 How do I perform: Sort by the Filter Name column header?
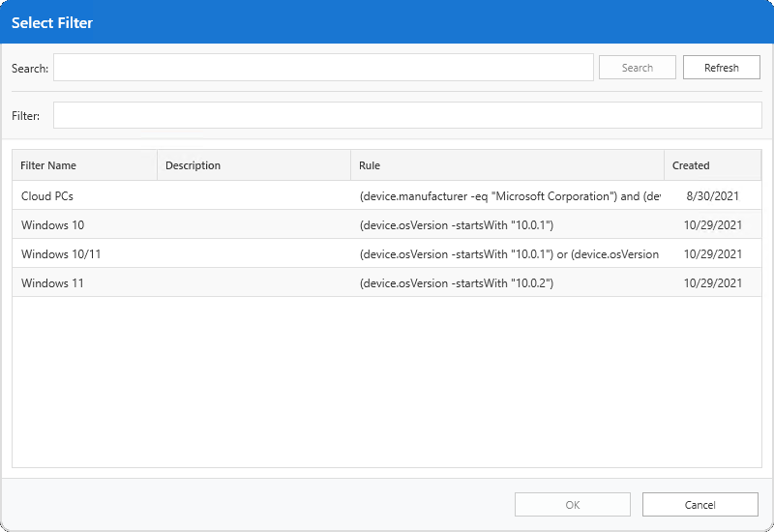click(84, 165)
